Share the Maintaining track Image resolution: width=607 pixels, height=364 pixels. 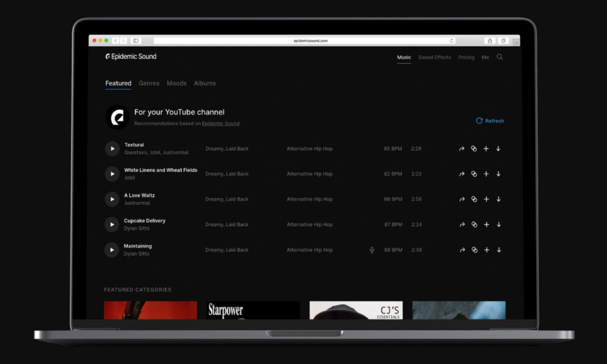tap(462, 250)
